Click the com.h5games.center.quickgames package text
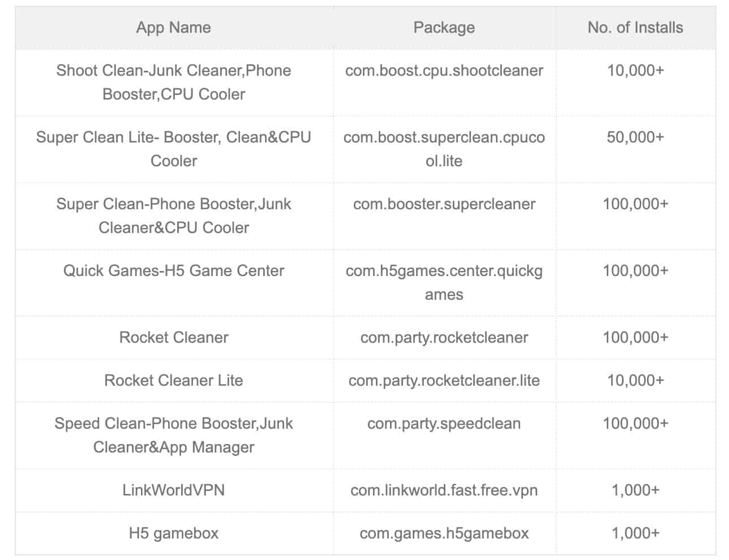The height and width of the screenshot is (560, 729). pyautogui.click(x=444, y=282)
